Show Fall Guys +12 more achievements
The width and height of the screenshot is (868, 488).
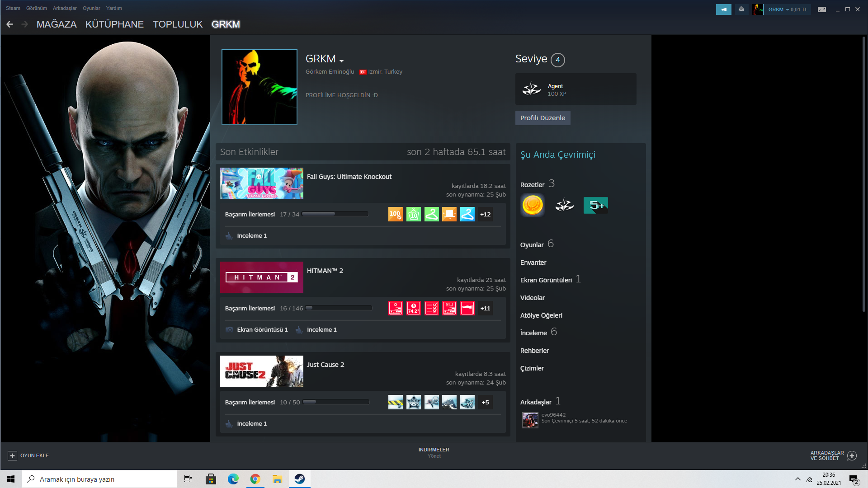coord(486,214)
